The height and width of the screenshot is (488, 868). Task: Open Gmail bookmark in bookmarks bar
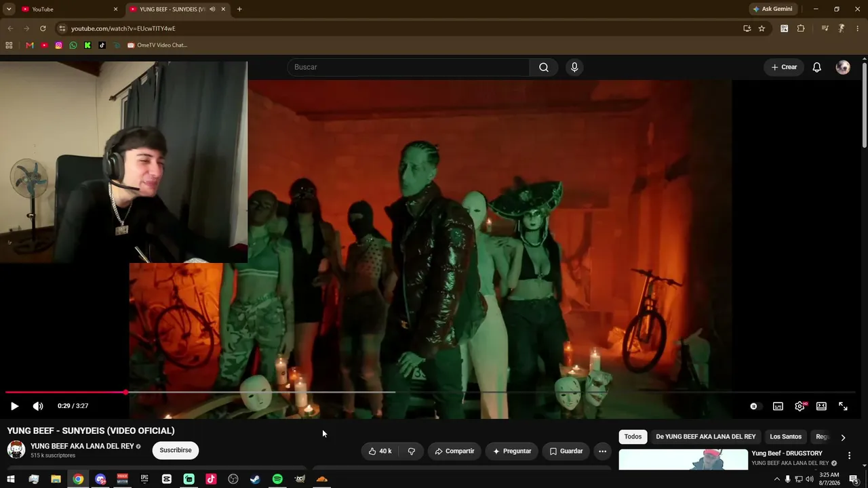30,45
